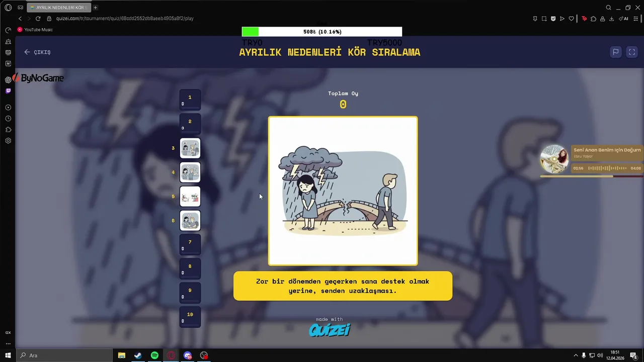Open the GX Corner gamepad icon
This screenshot has width=644, height=362.
21,8
